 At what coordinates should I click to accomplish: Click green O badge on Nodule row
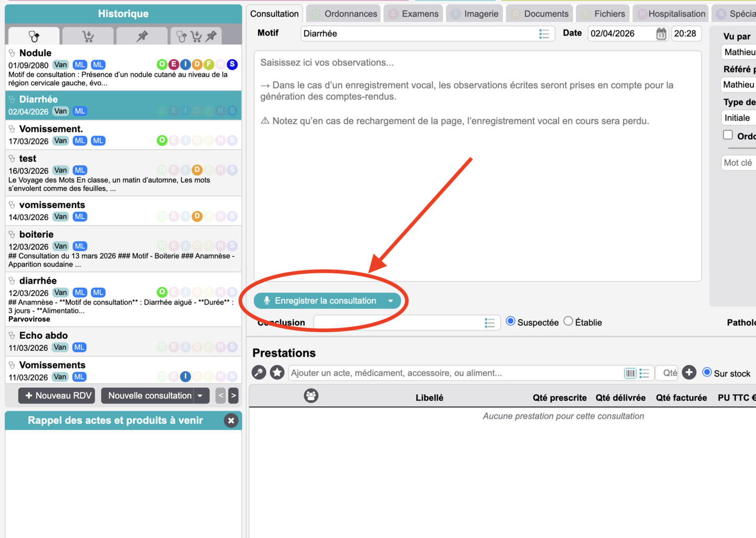(162, 64)
